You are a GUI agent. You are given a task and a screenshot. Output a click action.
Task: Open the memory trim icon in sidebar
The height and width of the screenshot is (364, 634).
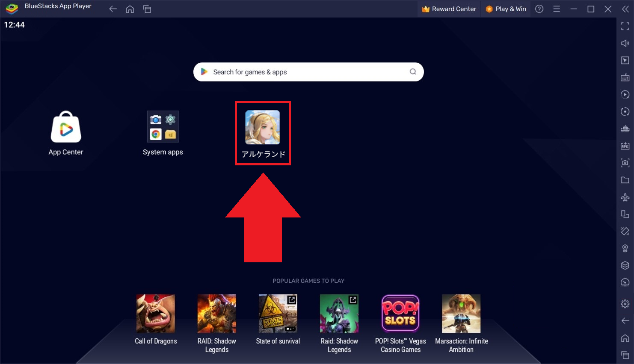click(x=625, y=129)
